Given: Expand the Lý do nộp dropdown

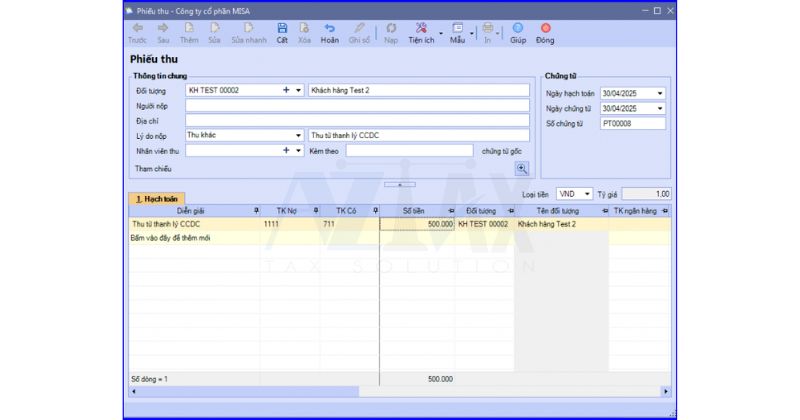Looking at the screenshot, I should 298,135.
